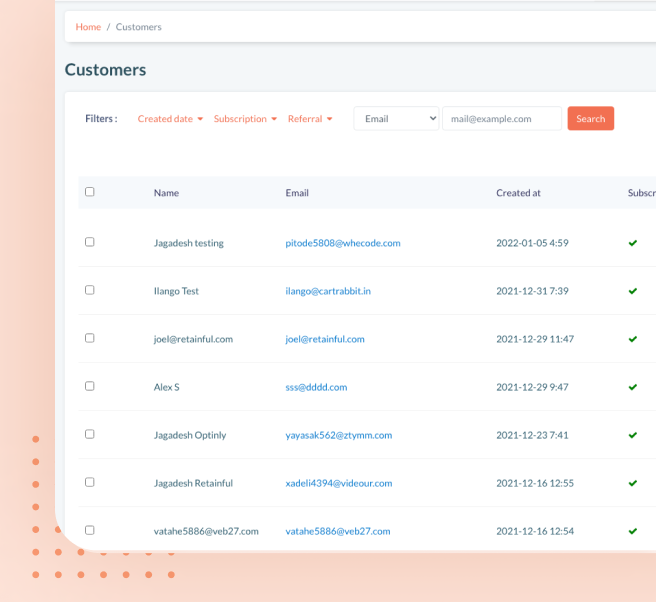Expand the Subscription filter dropdown
656x602 pixels.
click(x=245, y=119)
